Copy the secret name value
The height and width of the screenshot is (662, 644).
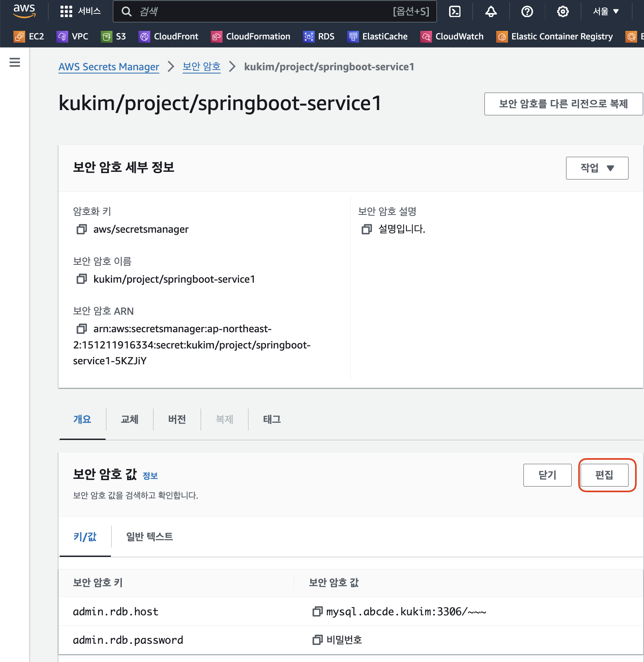[x=82, y=279]
